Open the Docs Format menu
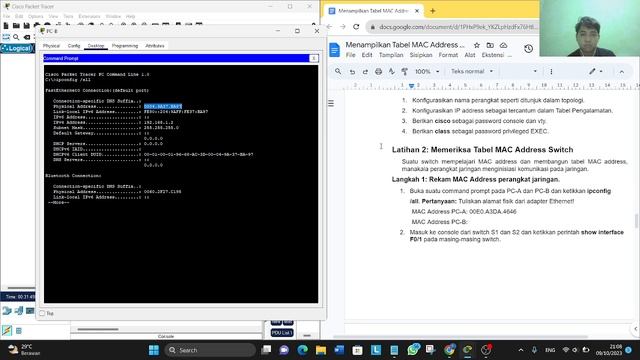 click(x=448, y=55)
